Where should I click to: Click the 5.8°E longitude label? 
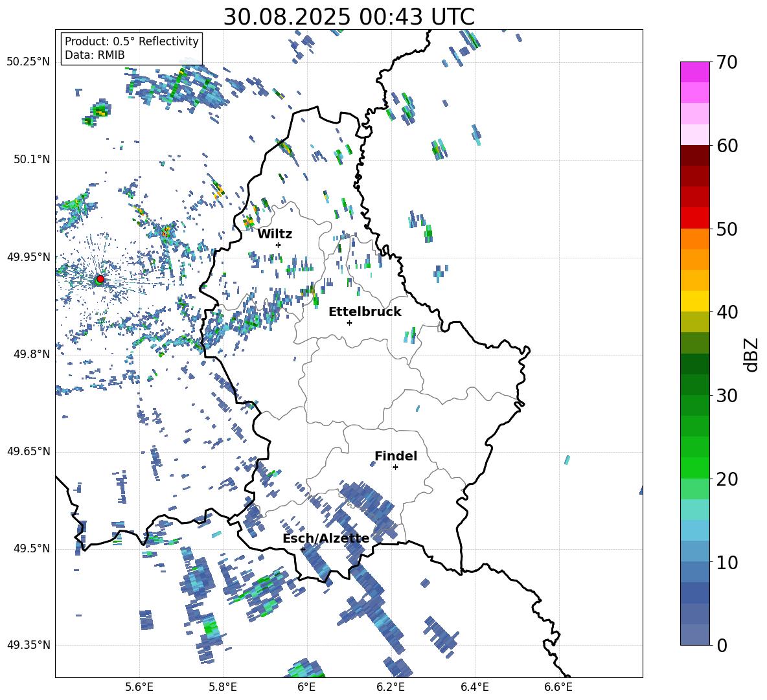click(x=223, y=687)
